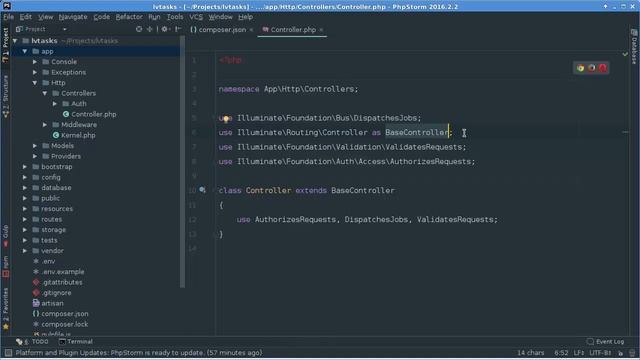Open the Structure tool window
The height and width of the screenshot is (360, 640).
pos(5,97)
